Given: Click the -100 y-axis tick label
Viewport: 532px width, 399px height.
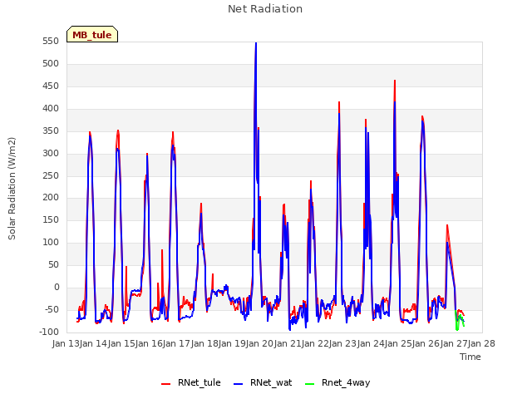Looking at the screenshot, I should coord(49,332).
